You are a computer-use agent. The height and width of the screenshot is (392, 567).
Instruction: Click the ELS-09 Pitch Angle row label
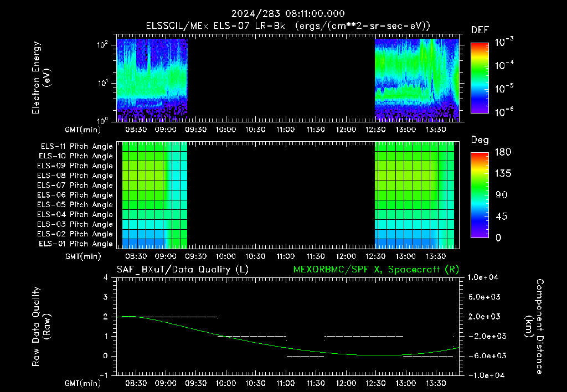pyautogui.click(x=75, y=166)
